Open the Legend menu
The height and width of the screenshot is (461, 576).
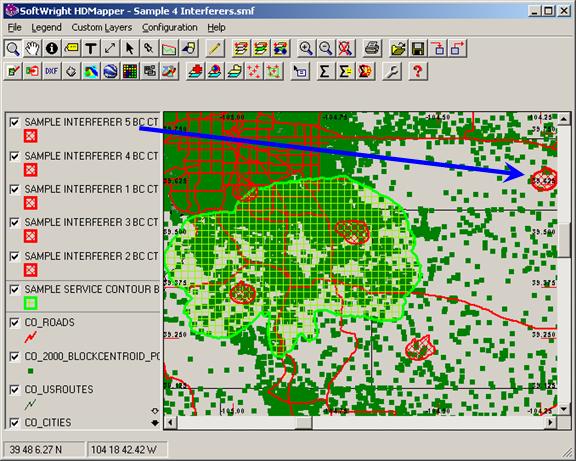pos(46,28)
